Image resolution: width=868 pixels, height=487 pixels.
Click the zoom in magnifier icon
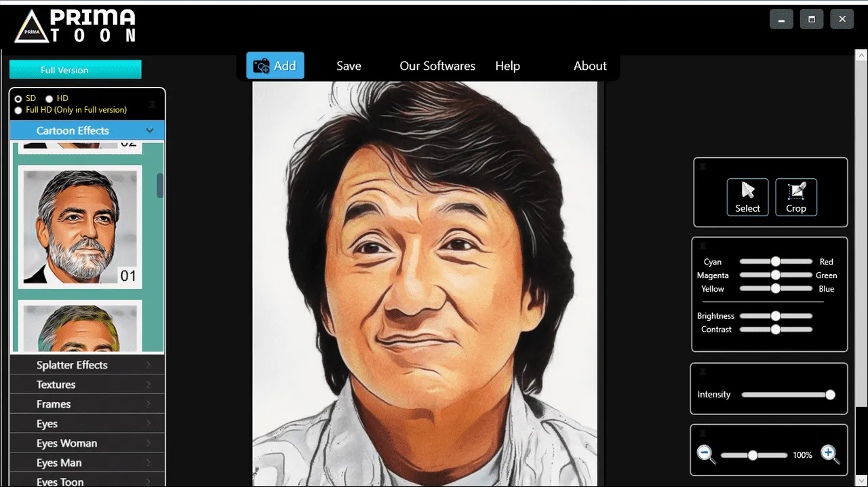click(830, 454)
